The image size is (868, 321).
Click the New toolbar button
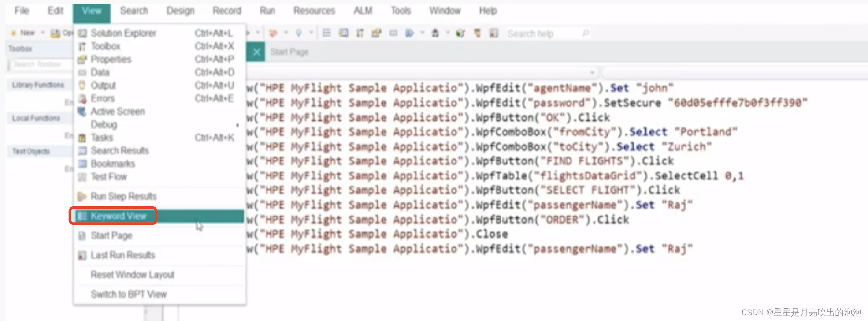22,33
